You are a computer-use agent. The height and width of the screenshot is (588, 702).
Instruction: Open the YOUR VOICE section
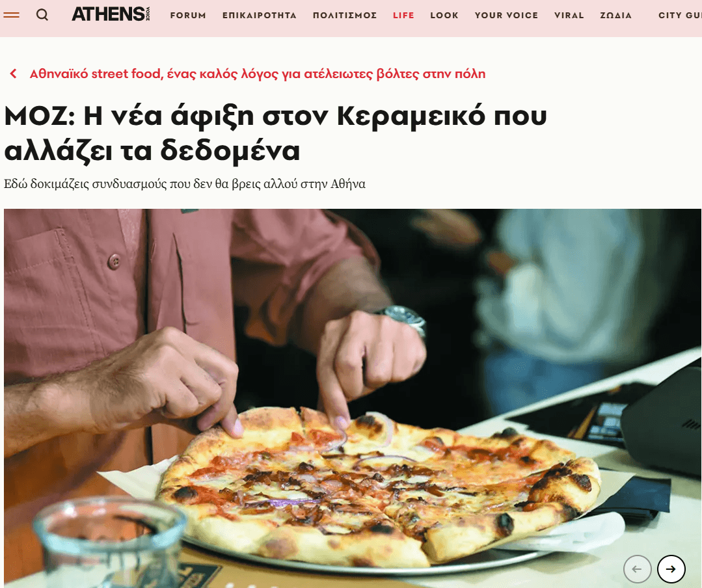pos(506,15)
